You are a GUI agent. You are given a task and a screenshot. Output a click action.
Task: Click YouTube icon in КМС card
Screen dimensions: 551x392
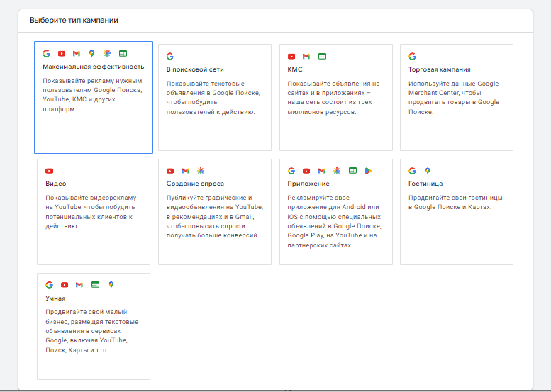pyautogui.click(x=291, y=56)
